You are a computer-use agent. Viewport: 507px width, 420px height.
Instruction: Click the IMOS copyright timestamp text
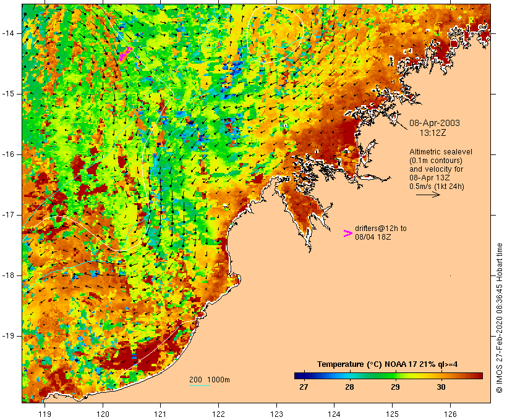point(500,318)
